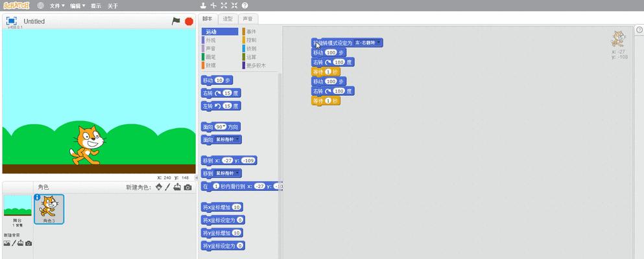
Task: Open the help panel question mark at right edge
Action: 639,30
